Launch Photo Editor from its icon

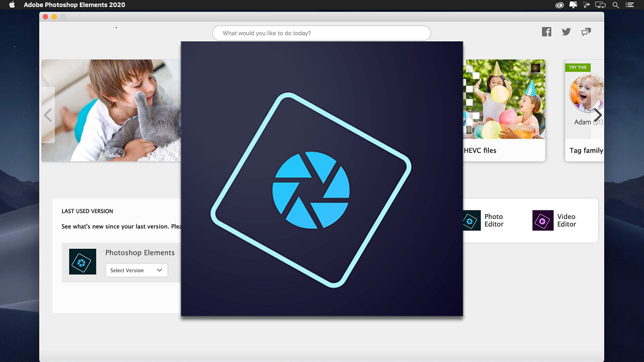click(x=471, y=221)
